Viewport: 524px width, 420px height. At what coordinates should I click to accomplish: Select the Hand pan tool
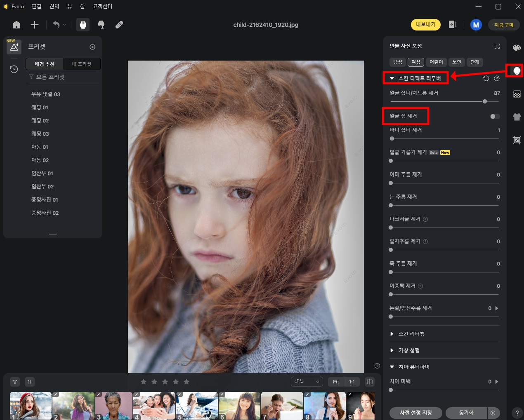[83, 25]
